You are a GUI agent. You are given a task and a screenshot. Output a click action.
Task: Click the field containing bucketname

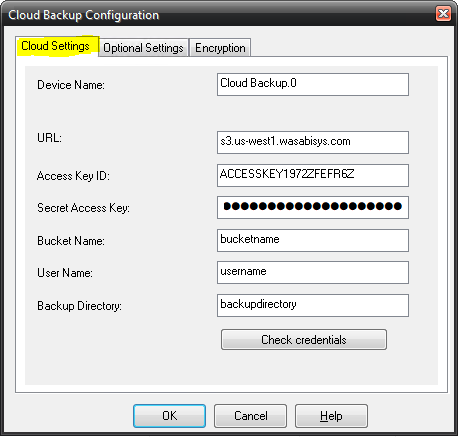313,240
